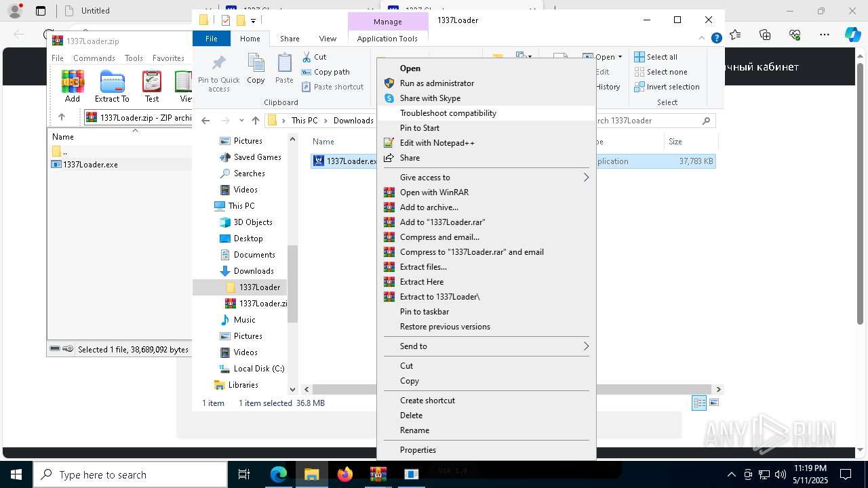Image resolution: width=868 pixels, height=488 pixels.
Task: Open WinRAR Favorites menu
Action: click(x=168, y=58)
